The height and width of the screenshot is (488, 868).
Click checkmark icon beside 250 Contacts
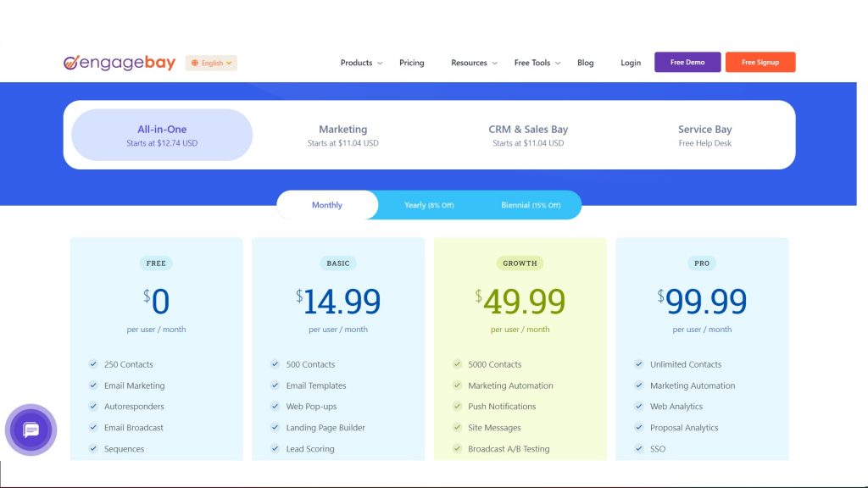pyautogui.click(x=93, y=364)
